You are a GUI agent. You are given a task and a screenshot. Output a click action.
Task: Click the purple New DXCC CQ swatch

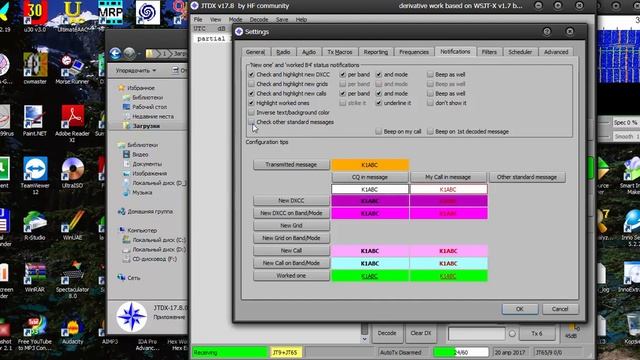[x=370, y=201]
